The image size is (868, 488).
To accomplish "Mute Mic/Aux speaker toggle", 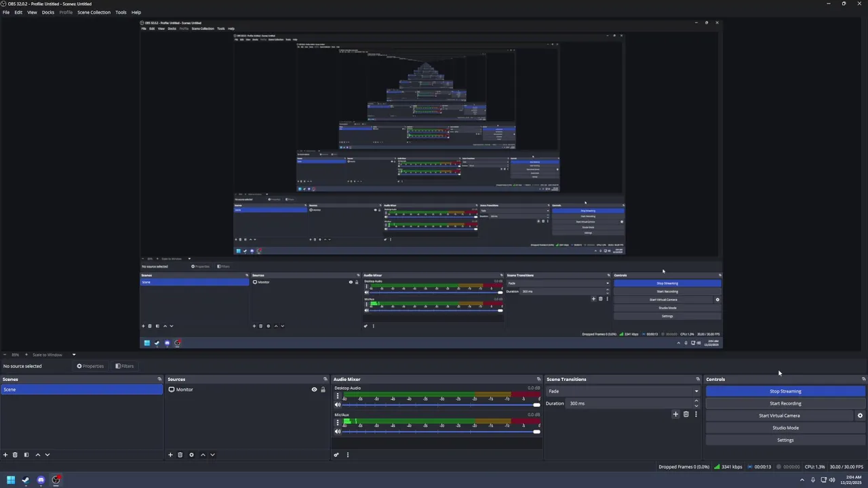I will tap(338, 431).
